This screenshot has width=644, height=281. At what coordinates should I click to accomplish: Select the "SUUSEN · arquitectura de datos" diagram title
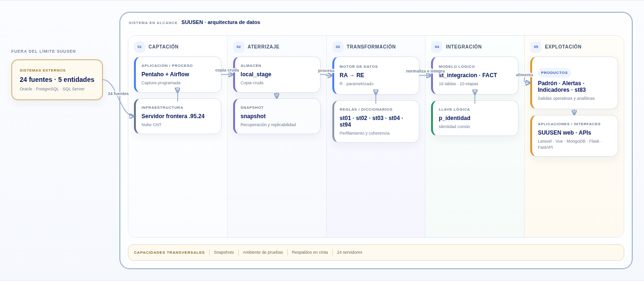coord(221,22)
